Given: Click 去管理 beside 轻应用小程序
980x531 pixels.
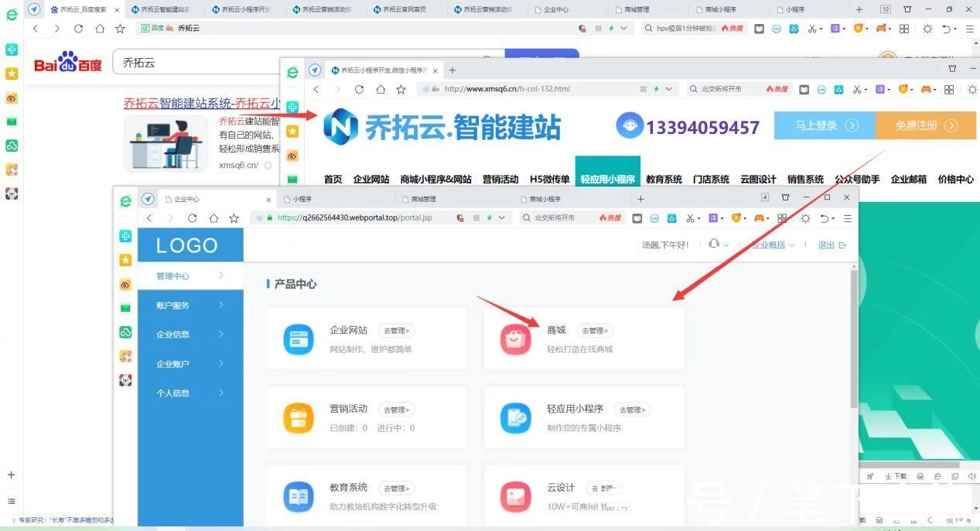Looking at the screenshot, I should coord(632,409).
